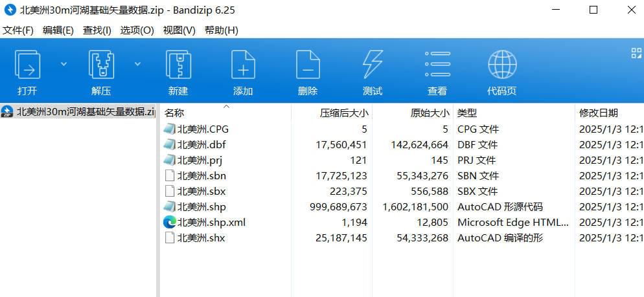
Task: Click the 代码页 (Code page) globe icon
Action: click(x=502, y=65)
